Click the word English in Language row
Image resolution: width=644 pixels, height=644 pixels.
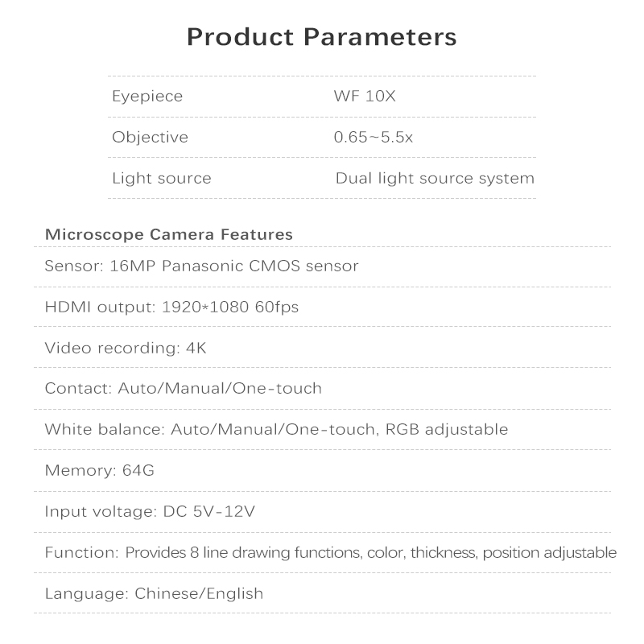coord(235,594)
